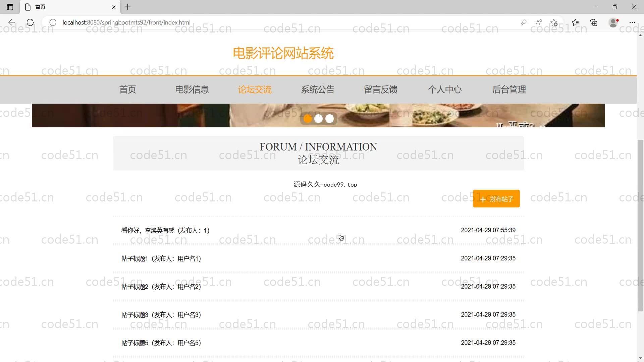Reload the page with the refresh icon
This screenshot has width=644, height=362.
pos(30,22)
